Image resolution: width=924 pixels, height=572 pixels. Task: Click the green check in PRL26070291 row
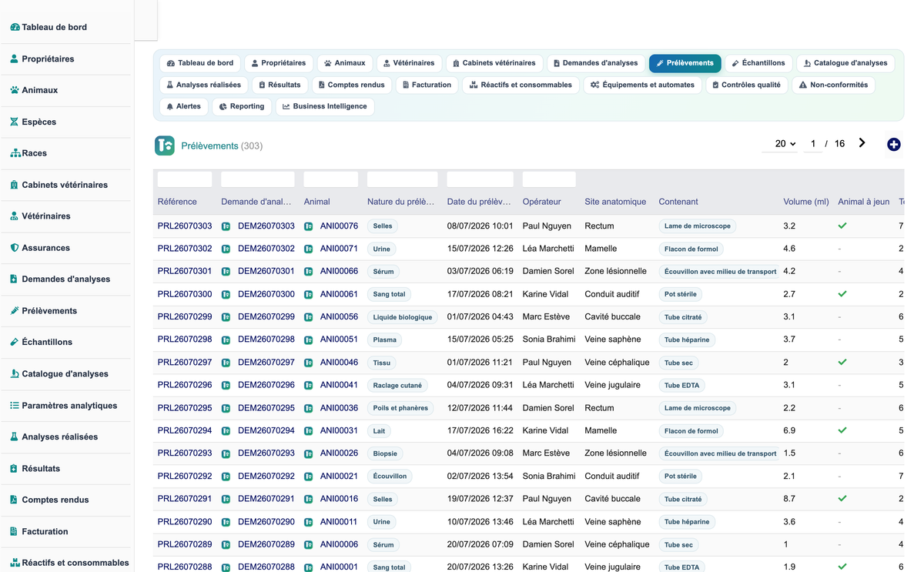(x=842, y=499)
